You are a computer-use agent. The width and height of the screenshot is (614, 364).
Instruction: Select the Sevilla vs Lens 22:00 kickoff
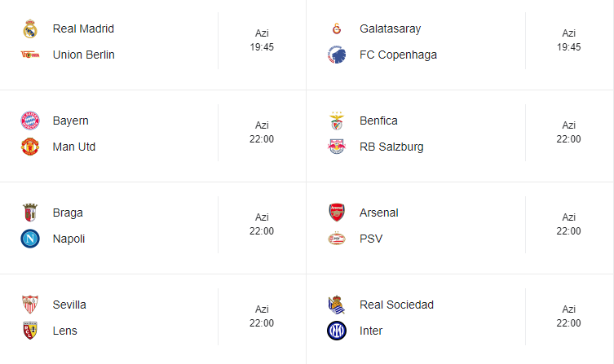point(262,323)
